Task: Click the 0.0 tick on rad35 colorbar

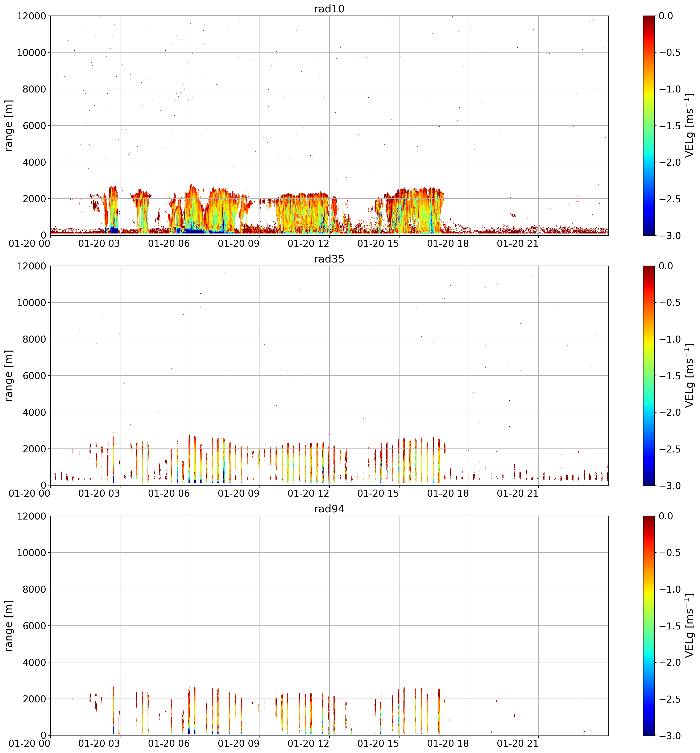Action: coord(666,266)
